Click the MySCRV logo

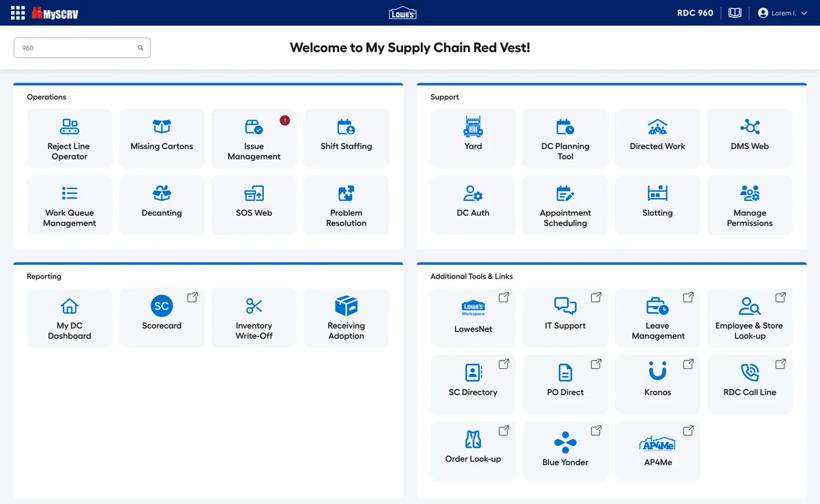[55, 13]
